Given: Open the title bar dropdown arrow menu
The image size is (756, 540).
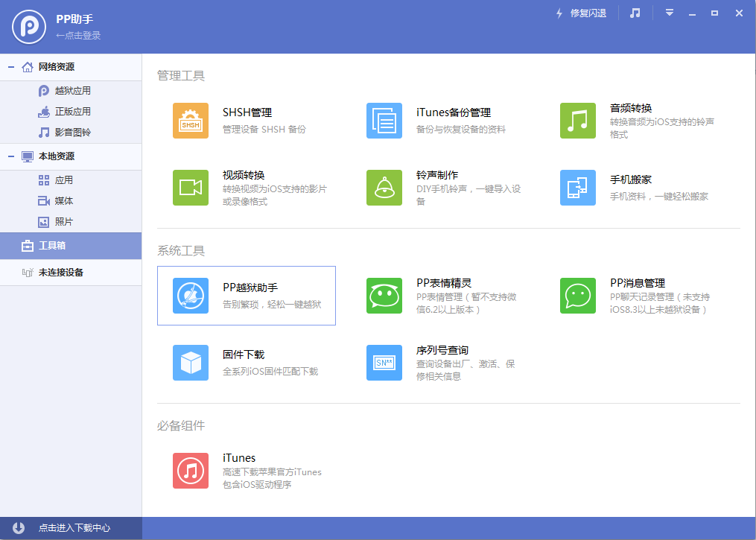Looking at the screenshot, I should [x=669, y=13].
